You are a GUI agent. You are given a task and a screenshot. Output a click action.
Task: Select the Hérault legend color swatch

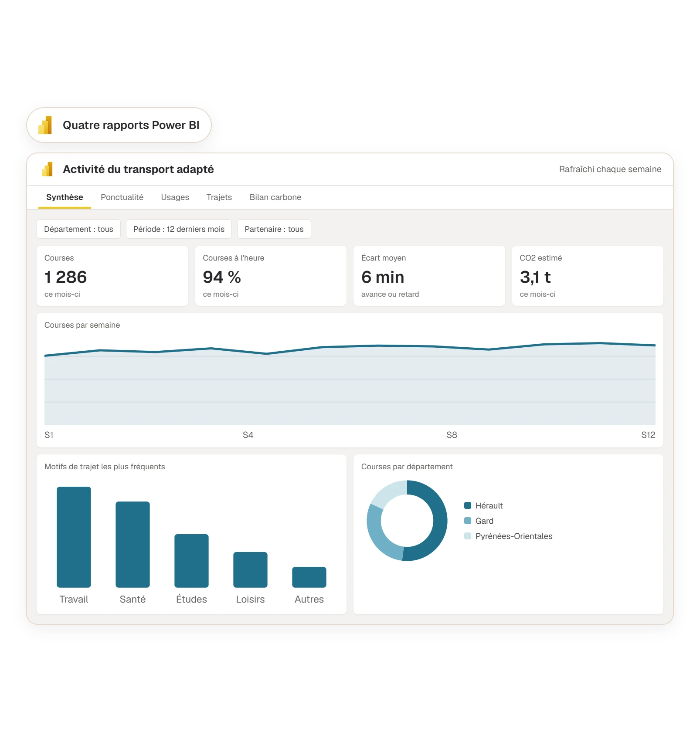[468, 505]
